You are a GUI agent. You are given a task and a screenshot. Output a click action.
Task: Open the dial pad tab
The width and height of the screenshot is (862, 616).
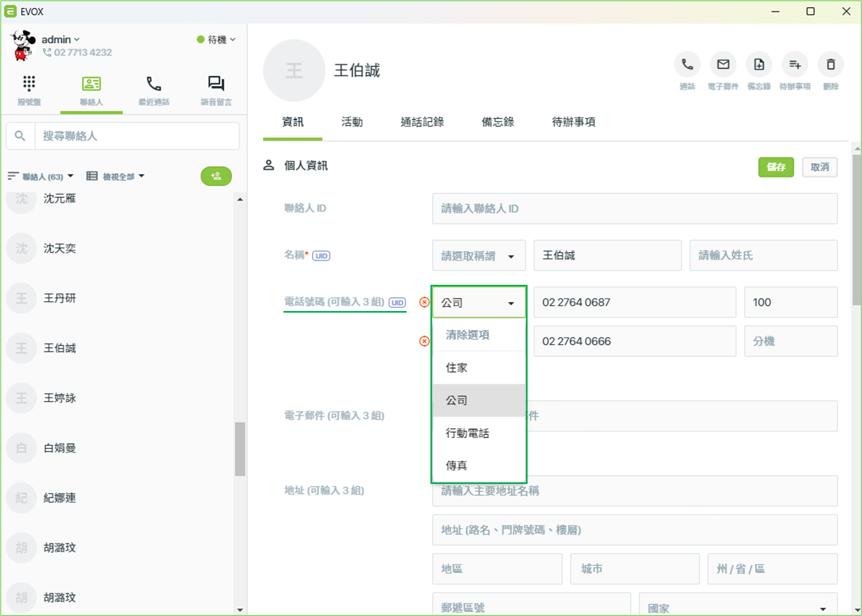point(29,91)
